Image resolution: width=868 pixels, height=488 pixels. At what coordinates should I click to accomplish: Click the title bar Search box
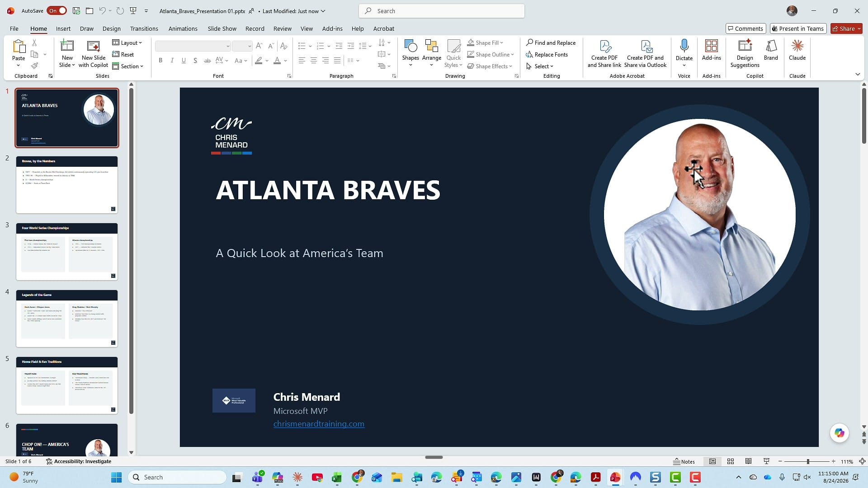(442, 11)
